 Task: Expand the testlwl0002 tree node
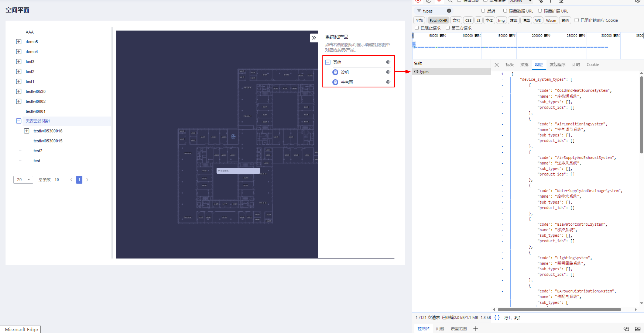pos(18,101)
